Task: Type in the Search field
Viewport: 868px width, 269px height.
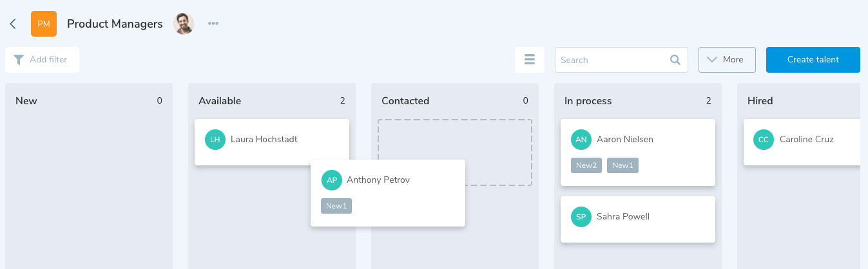Action: [612, 60]
